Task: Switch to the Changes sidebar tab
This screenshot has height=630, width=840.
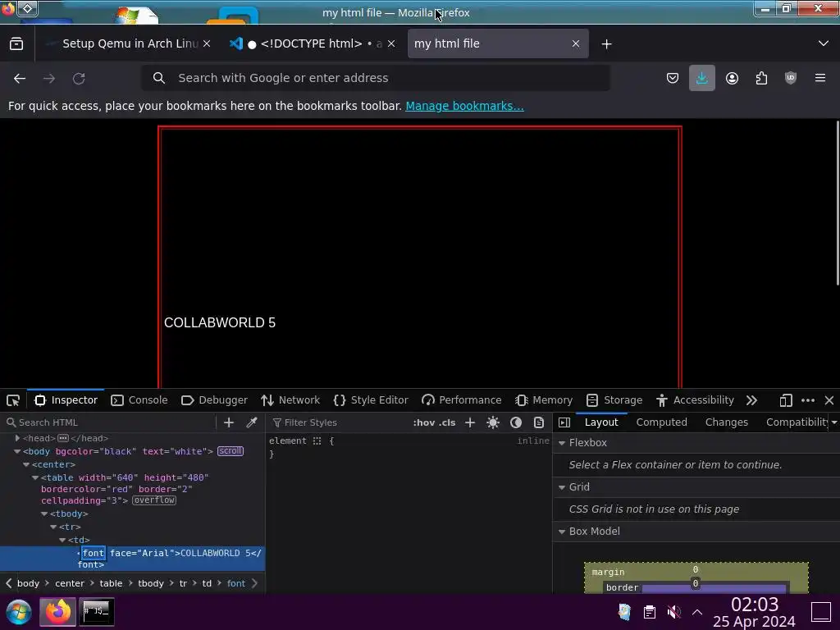Action: [x=727, y=422]
